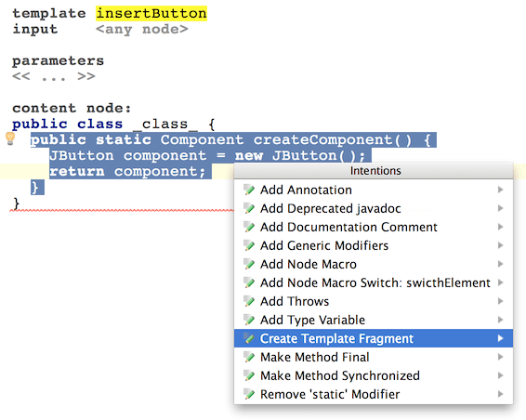Click pencil icon beside Create Template Fragment
Viewport: 526px width, 420px height.
pos(249,338)
